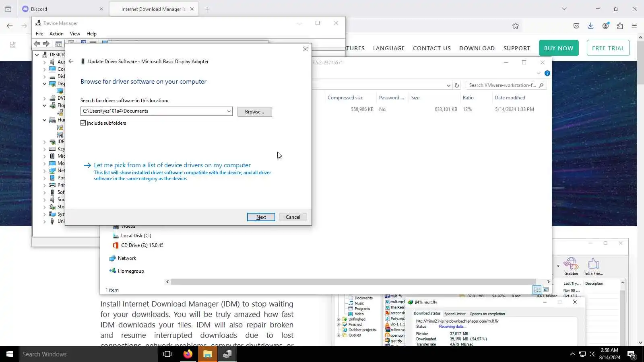Collapse the DESKTOP root node in Device Manager
Image resolution: width=644 pixels, height=362 pixels.
(37, 55)
